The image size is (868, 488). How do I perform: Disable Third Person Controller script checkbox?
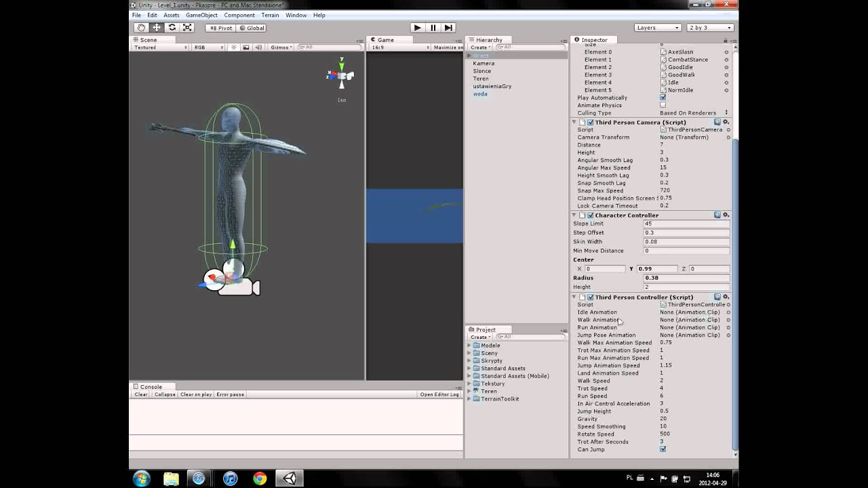coord(590,298)
